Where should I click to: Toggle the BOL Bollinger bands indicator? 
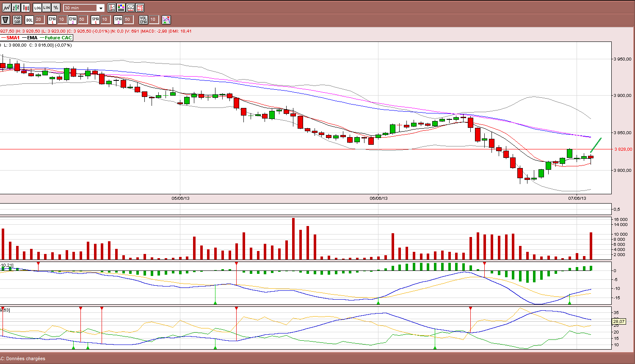click(29, 19)
